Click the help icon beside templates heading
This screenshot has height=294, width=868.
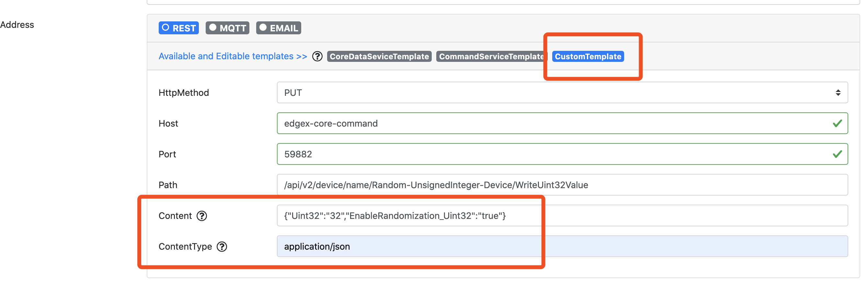(317, 56)
